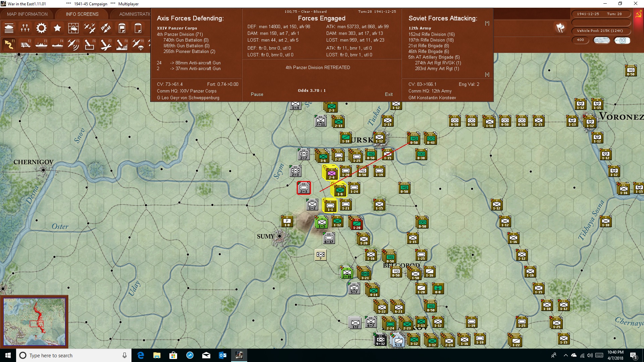Select F5 air recon mode
The image size is (644, 362).
point(73,44)
